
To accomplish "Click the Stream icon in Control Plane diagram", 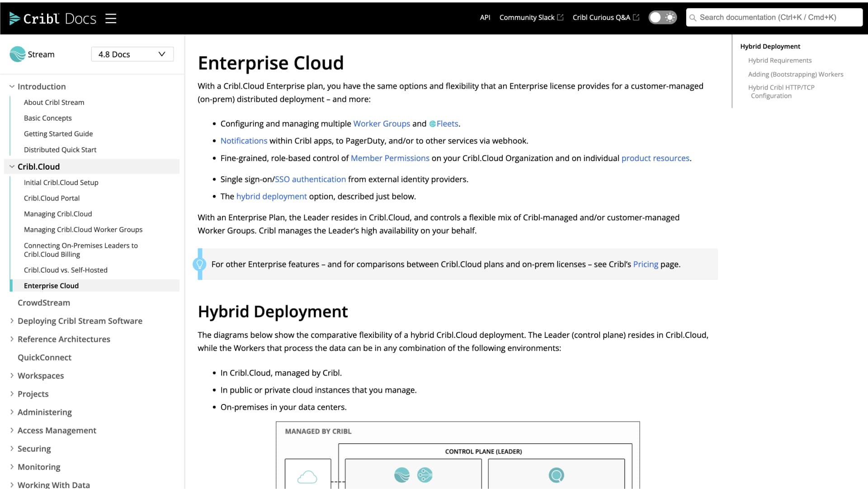I will (402, 475).
